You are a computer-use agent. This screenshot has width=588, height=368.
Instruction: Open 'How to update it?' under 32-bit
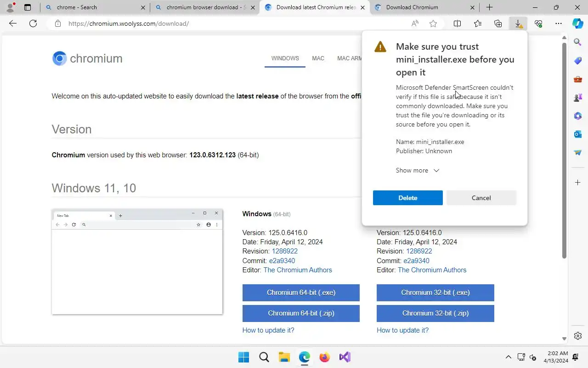[402, 330]
